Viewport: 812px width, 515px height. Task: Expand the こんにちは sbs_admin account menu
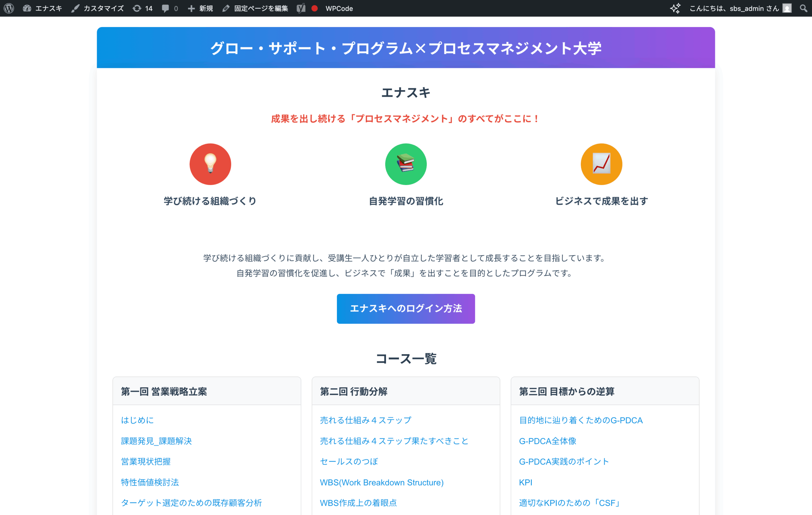[x=734, y=8]
